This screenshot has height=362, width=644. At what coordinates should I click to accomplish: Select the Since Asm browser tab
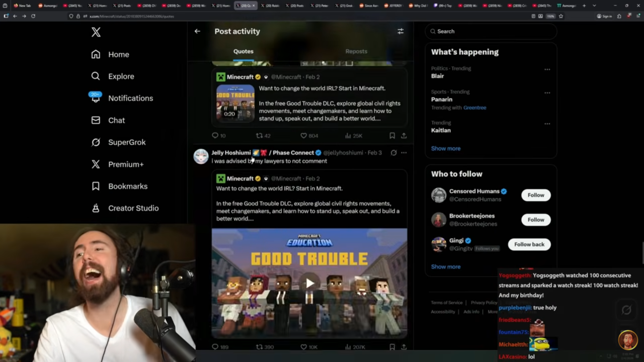(370, 6)
